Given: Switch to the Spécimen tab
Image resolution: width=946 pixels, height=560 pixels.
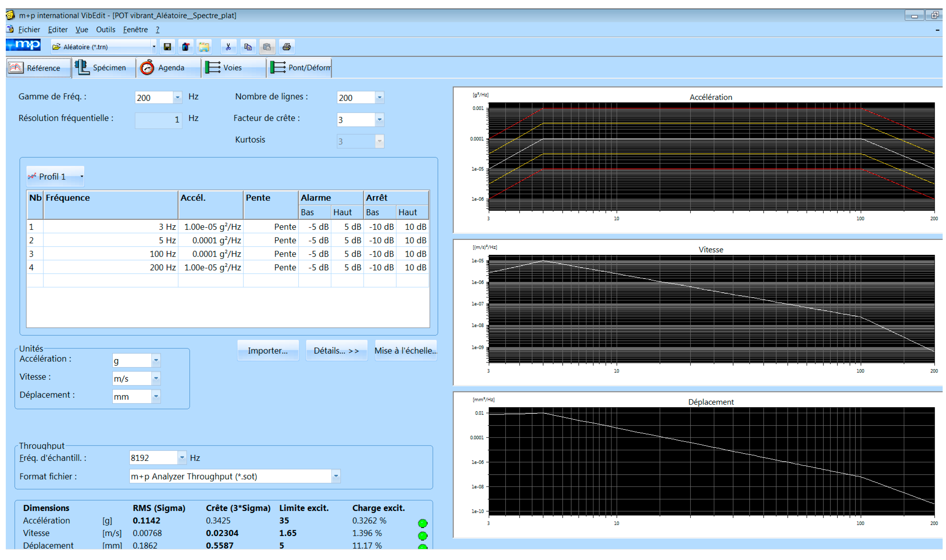Looking at the screenshot, I should point(104,68).
